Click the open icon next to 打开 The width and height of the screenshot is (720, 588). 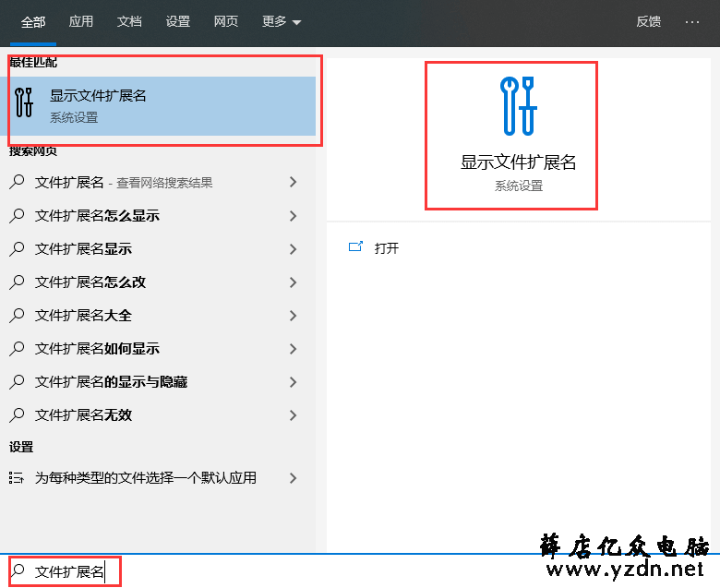coord(355,247)
